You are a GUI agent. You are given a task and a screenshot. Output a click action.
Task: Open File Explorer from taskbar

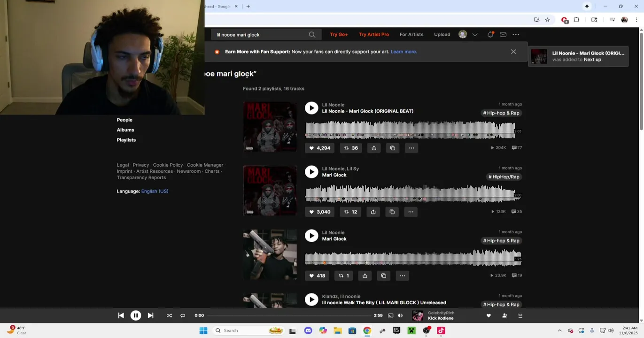point(338,330)
